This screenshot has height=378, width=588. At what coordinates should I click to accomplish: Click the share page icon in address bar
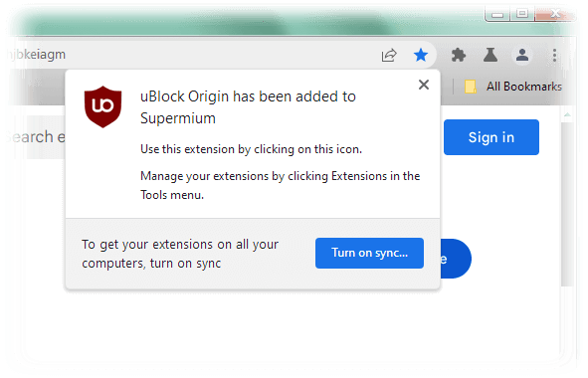pyautogui.click(x=389, y=55)
